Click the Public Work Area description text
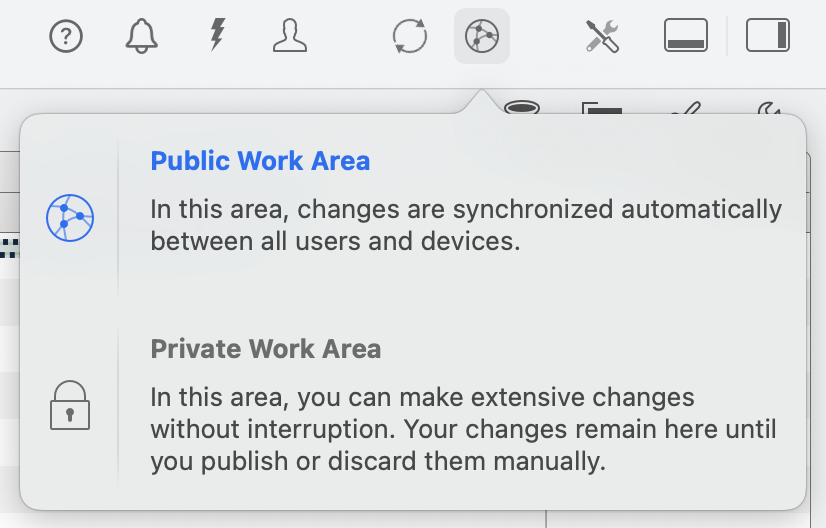 (x=465, y=225)
